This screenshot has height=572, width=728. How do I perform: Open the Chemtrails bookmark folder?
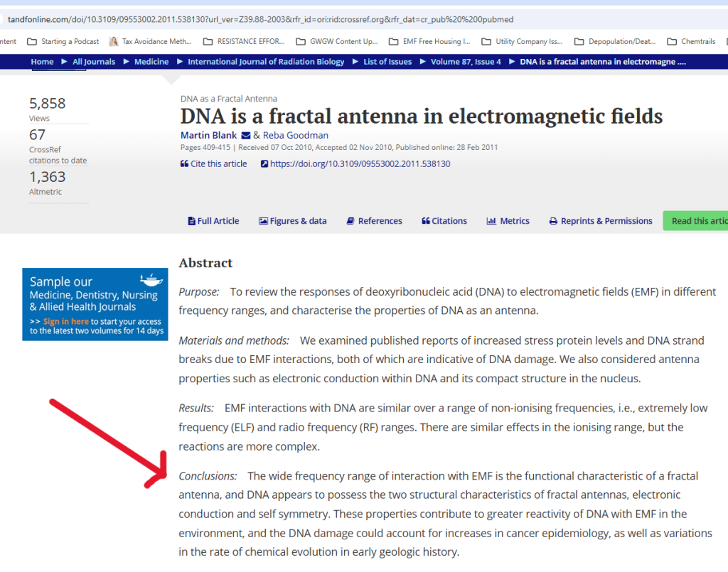pyautogui.click(x=690, y=41)
